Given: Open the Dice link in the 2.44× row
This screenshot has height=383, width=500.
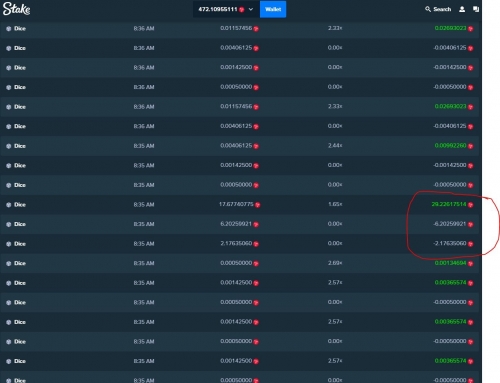Looking at the screenshot, I should click(20, 146).
